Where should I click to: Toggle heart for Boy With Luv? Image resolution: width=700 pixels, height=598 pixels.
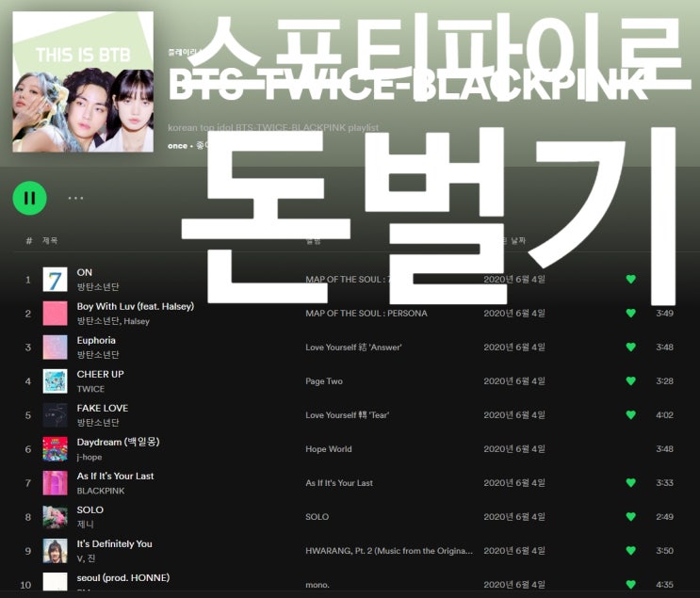coord(631,313)
